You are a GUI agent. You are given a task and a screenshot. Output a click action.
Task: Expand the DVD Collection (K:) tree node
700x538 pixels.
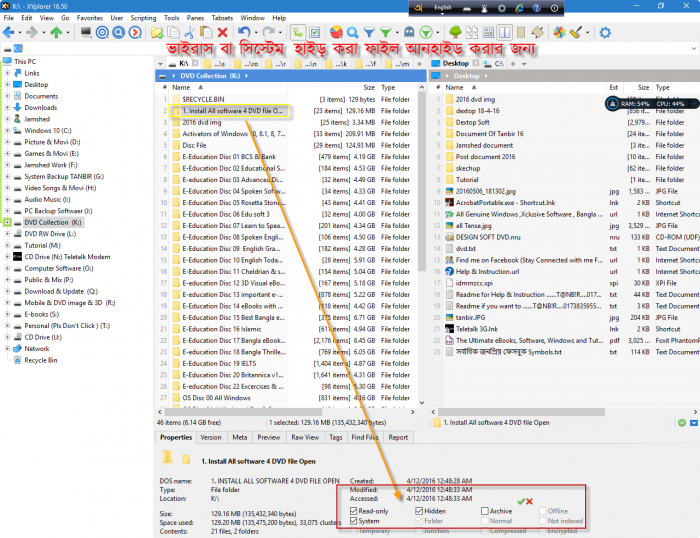coord(7,222)
